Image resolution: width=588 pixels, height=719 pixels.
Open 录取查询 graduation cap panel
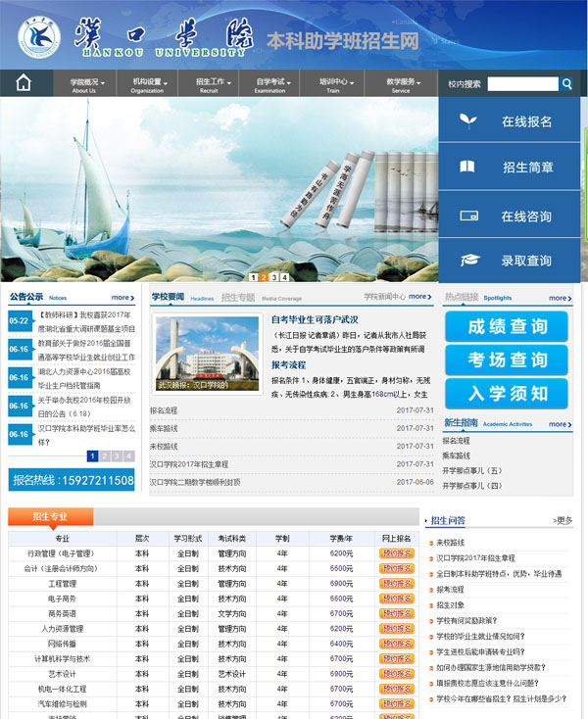pos(510,261)
